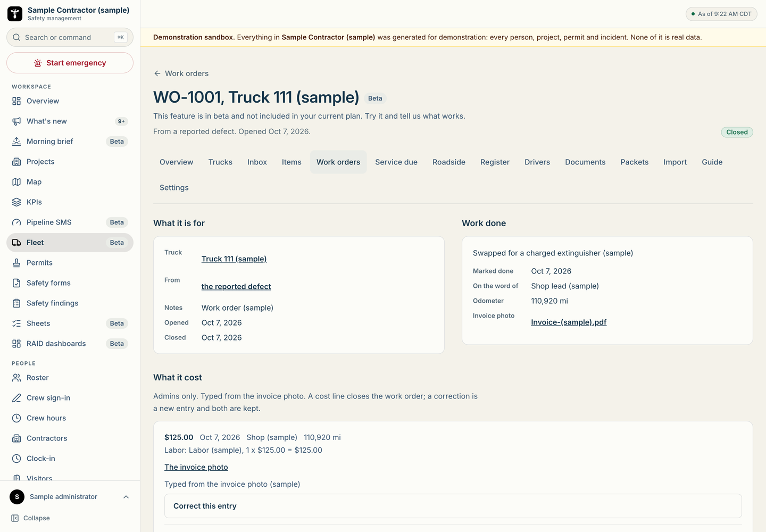The height and width of the screenshot is (532, 766).
Task: Click the Collapse sidebar icon
Action: (x=15, y=518)
